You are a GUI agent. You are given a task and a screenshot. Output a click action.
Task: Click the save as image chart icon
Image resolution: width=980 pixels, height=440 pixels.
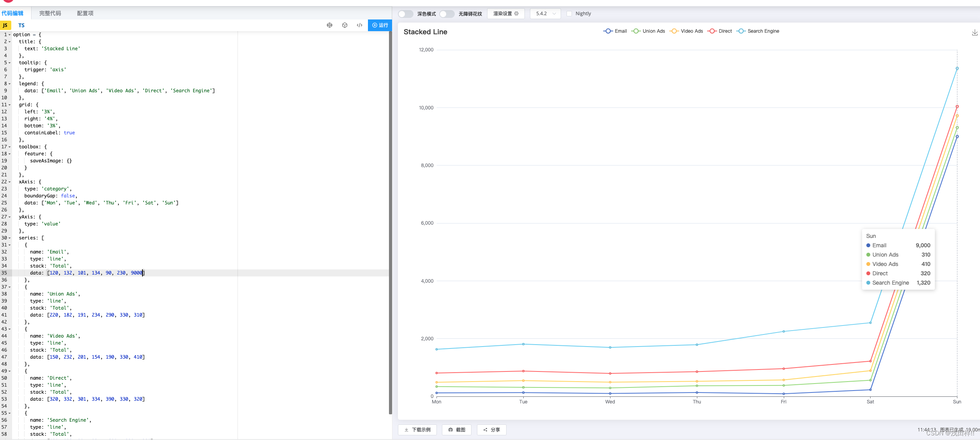click(974, 32)
